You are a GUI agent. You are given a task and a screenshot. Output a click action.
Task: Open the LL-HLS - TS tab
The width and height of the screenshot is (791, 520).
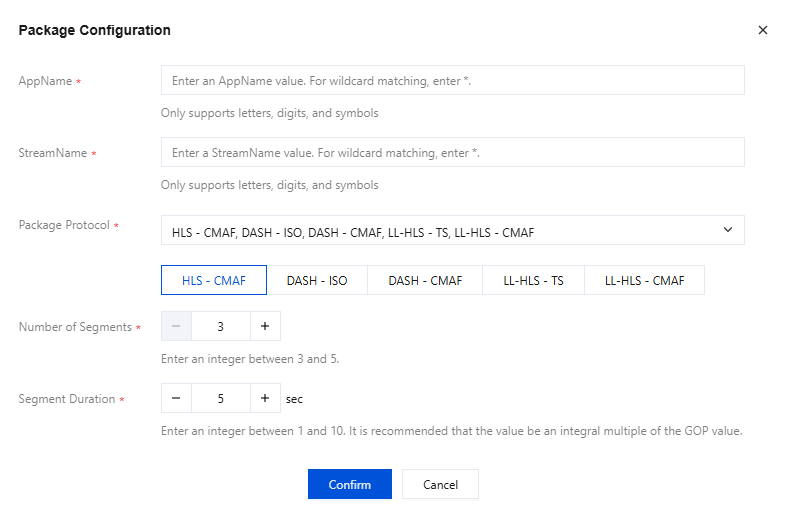[533, 280]
